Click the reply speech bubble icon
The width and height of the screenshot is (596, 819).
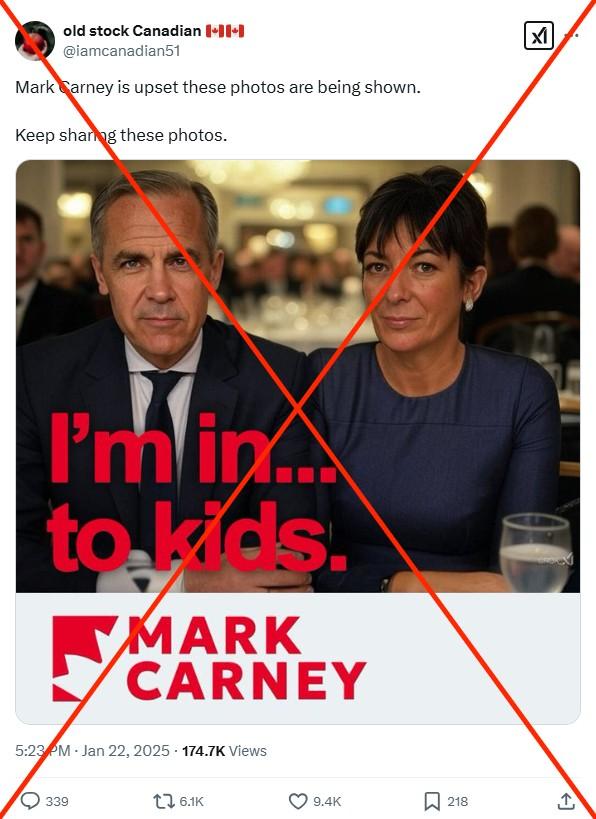click(x=30, y=801)
